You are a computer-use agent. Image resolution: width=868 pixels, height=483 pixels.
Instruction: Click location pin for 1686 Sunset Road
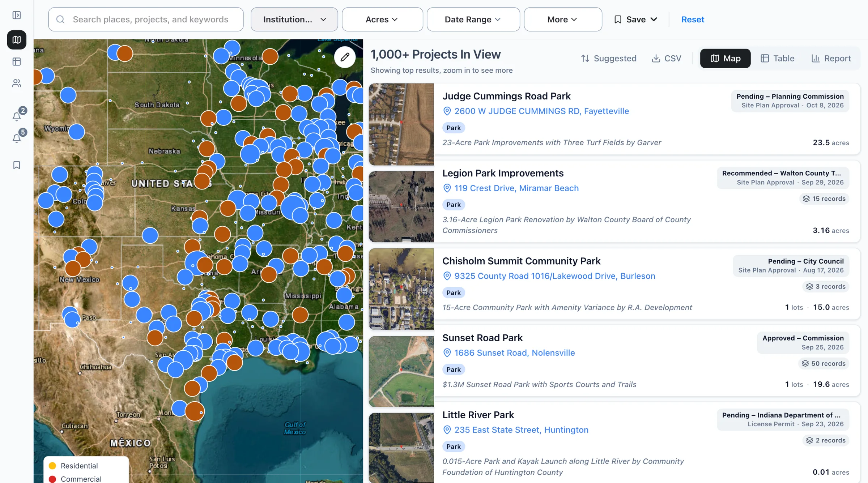pyautogui.click(x=447, y=353)
